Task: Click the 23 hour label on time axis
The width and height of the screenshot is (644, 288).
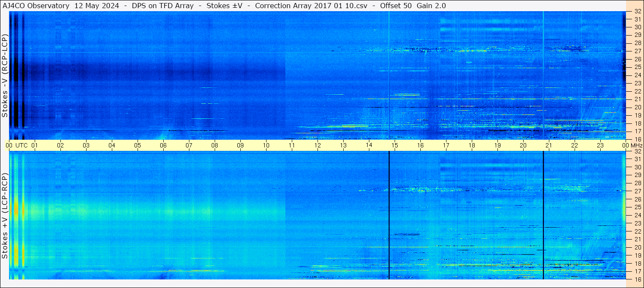Action: 600,145
